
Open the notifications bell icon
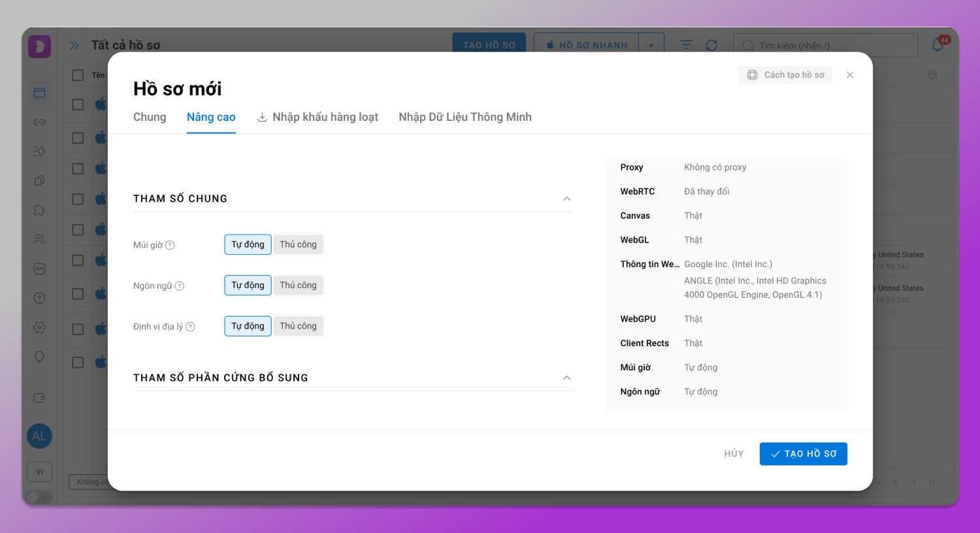pyautogui.click(x=938, y=45)
